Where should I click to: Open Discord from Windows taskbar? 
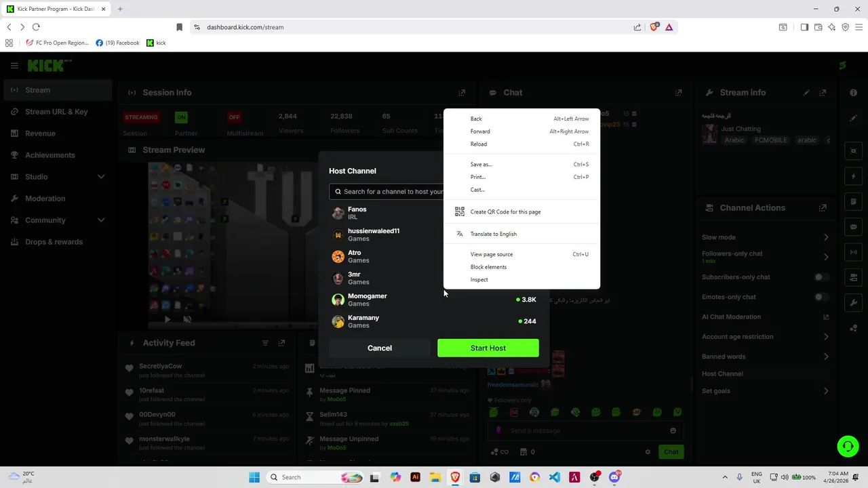point(614,477)
